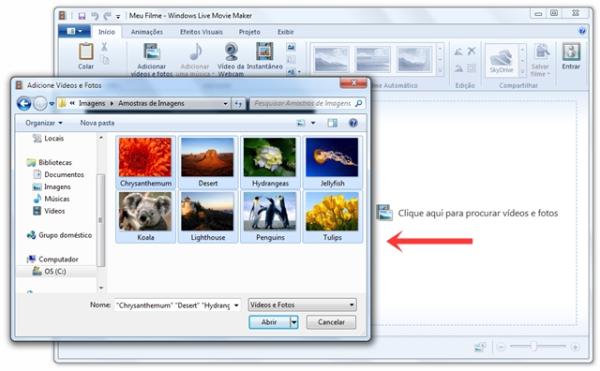Open the Projeto tab

click(x=249, y=32)
